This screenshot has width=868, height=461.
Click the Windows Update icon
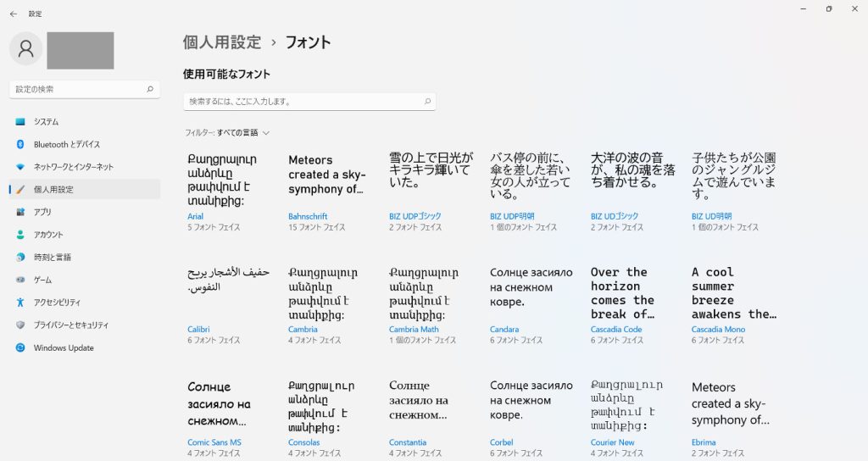(x=20, y=348)
